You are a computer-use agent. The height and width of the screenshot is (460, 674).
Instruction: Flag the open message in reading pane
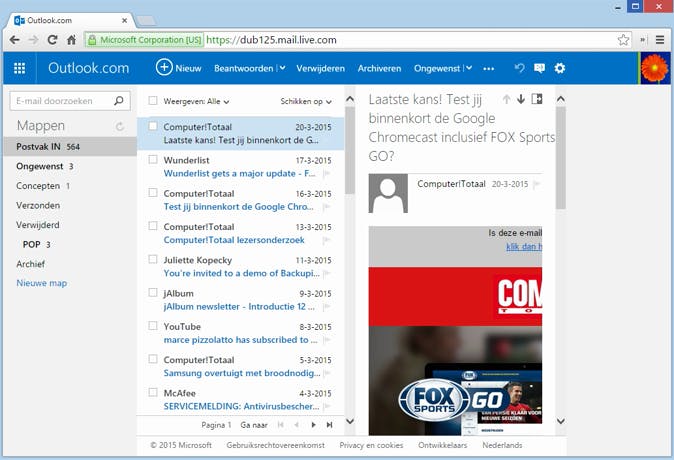(x=536, y=184)
